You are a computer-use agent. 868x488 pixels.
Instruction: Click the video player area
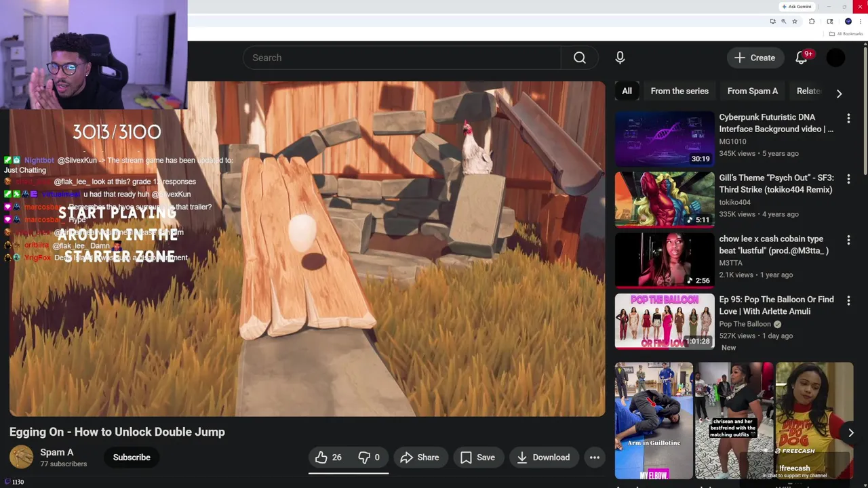pyautogui.click(x=307, y=249)
